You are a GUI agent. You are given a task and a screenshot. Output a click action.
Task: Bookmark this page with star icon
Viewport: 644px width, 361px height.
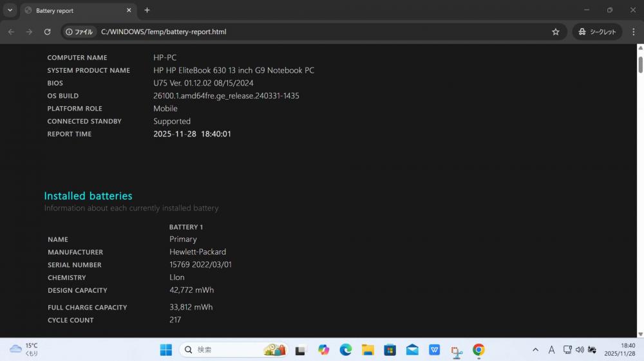point(556,32)
